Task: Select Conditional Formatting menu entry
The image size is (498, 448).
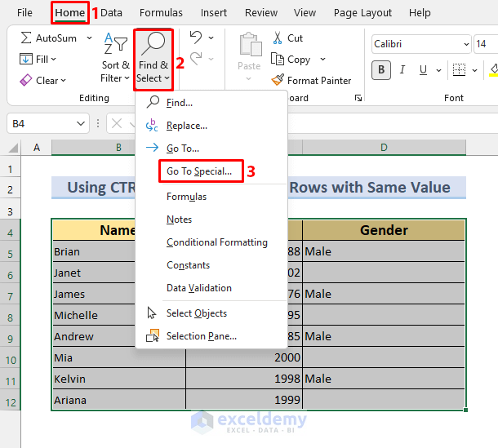Action: coord(211,242)
